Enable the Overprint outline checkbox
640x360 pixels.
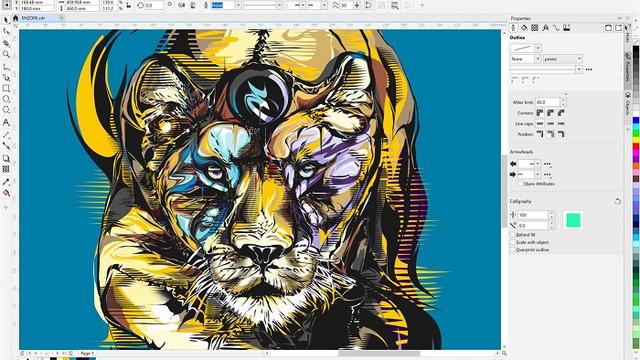click(513, 250)
